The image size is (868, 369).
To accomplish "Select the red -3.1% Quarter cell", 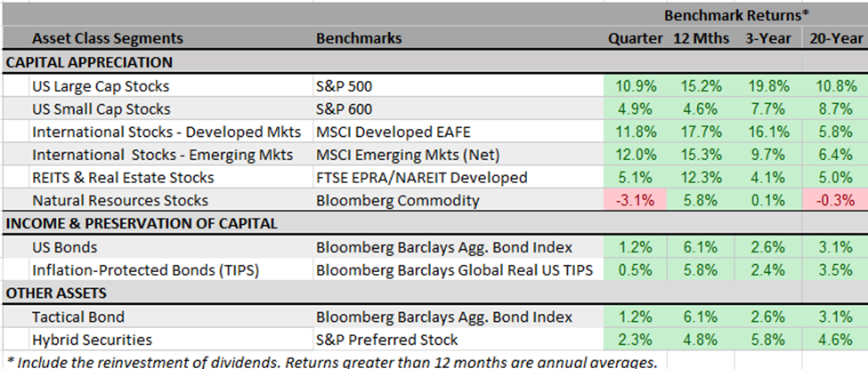I will 636,201.
